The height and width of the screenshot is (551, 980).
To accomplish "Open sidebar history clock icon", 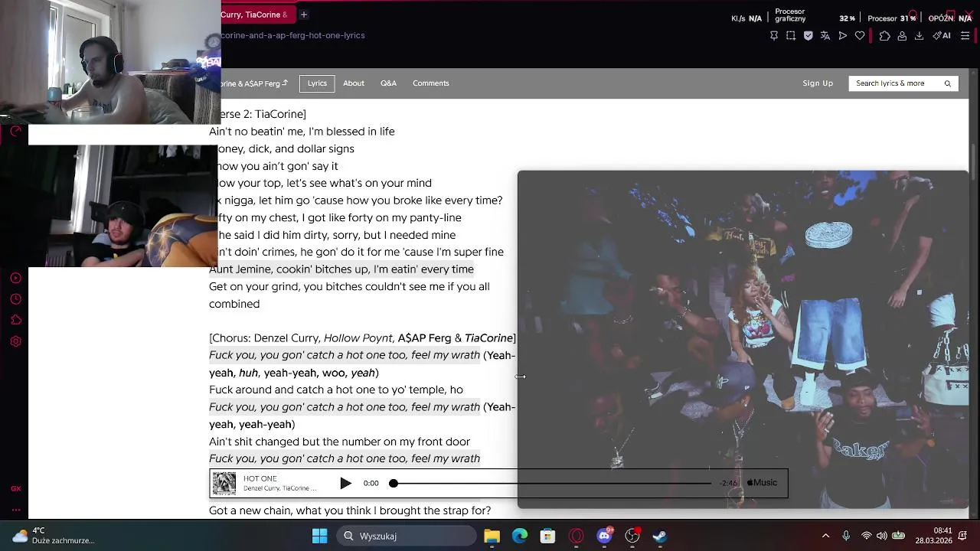I will tap(15, 299).
